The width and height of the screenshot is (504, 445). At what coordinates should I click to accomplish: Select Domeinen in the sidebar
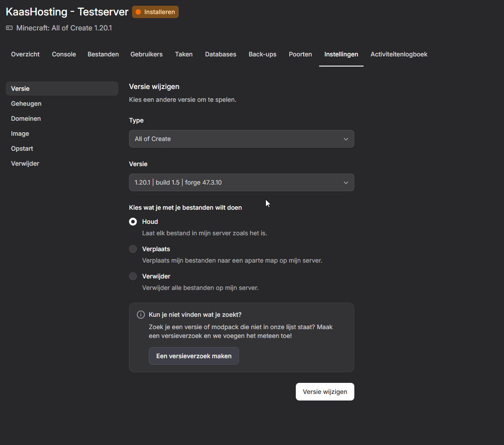26,119
